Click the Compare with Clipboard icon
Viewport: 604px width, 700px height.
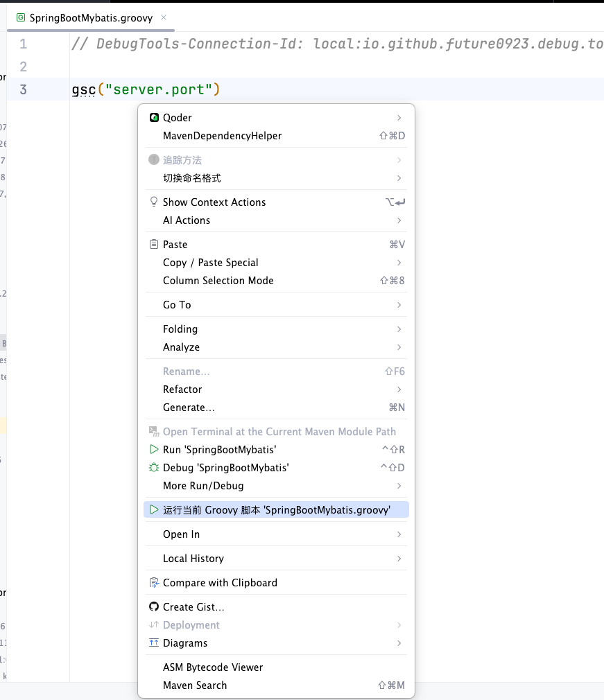pos(154,583)
